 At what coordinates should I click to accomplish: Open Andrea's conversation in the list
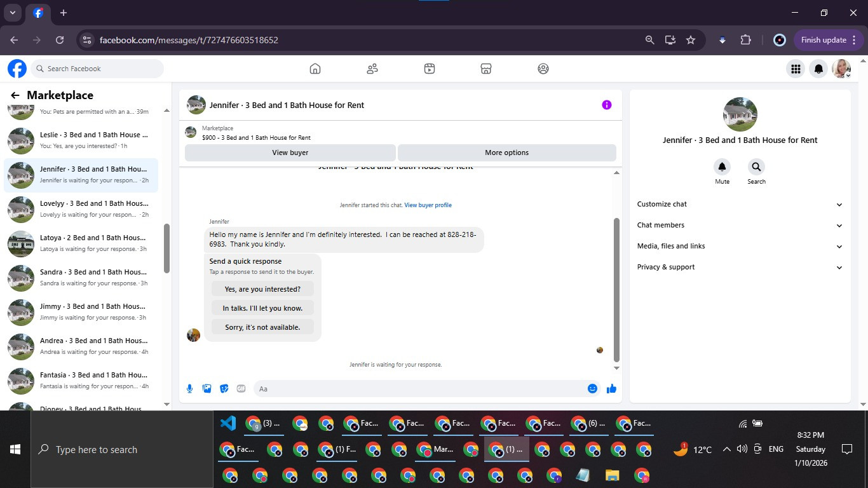(81, 346)
